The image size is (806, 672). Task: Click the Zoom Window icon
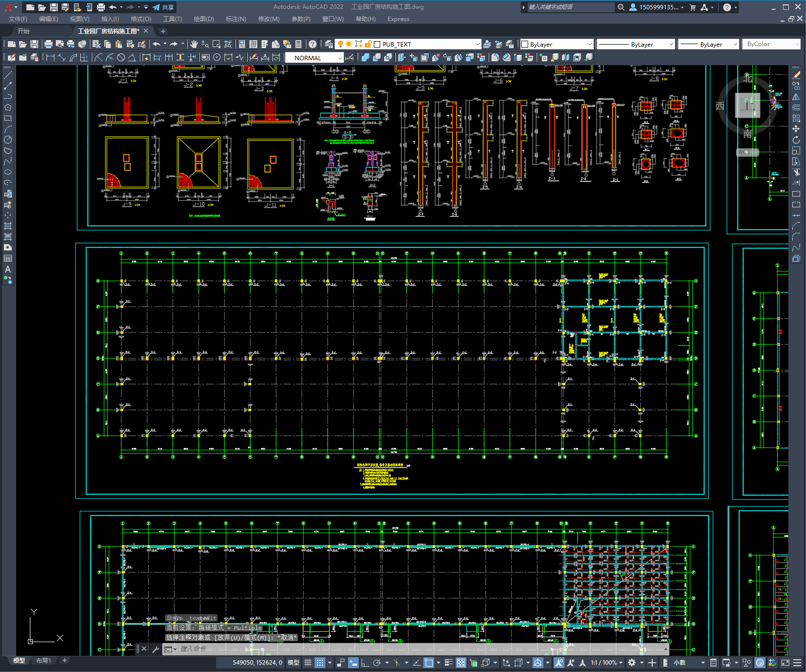pos(217,44)
